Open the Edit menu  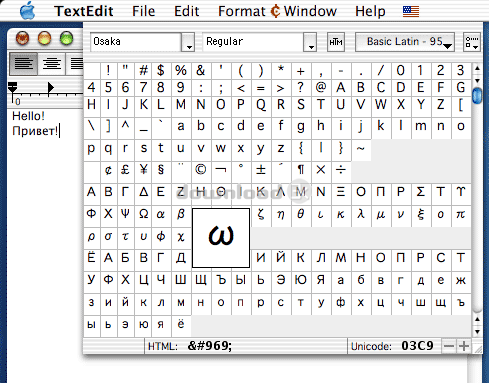pyautogui.click(x=186, y=11)
